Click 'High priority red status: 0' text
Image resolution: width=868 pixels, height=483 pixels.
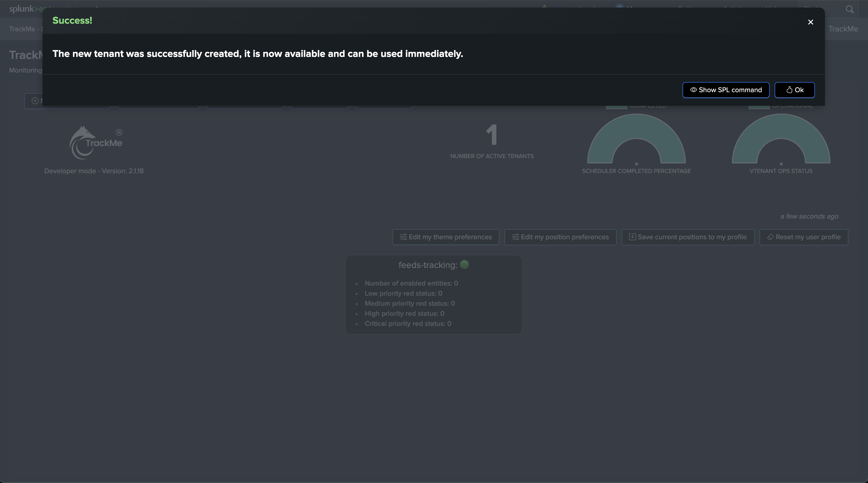pos(404,314)
